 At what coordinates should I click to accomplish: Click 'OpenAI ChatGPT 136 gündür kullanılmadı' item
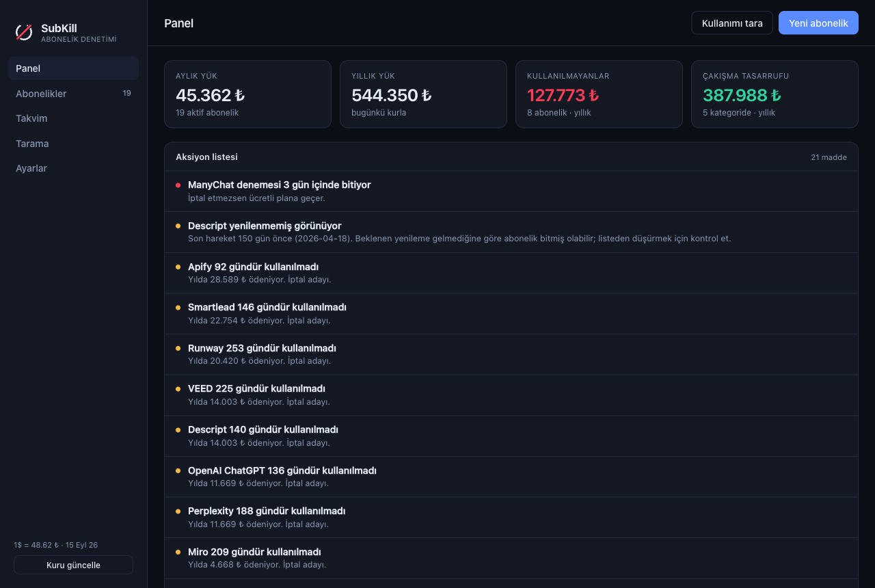511,477
